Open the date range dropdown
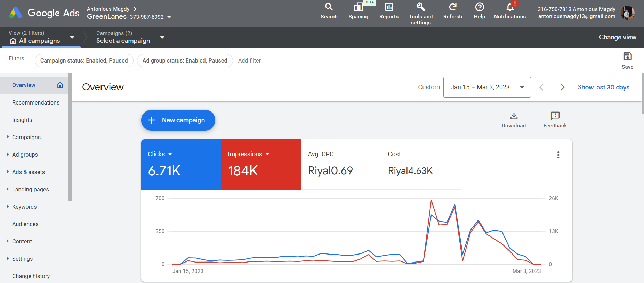This screenshot has width=644, height=283. click(487, 87)
